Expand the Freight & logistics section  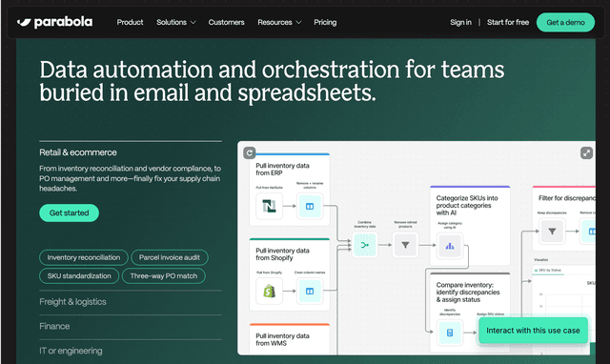pos(72,302)
